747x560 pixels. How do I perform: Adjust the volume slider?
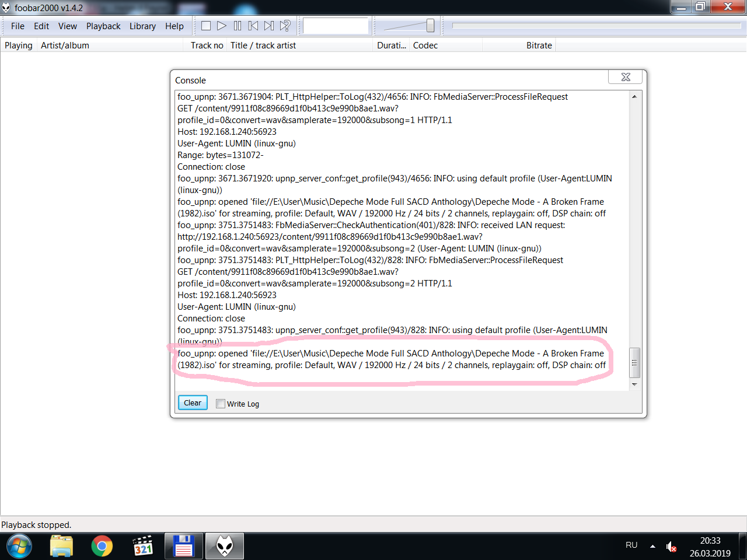430,26
